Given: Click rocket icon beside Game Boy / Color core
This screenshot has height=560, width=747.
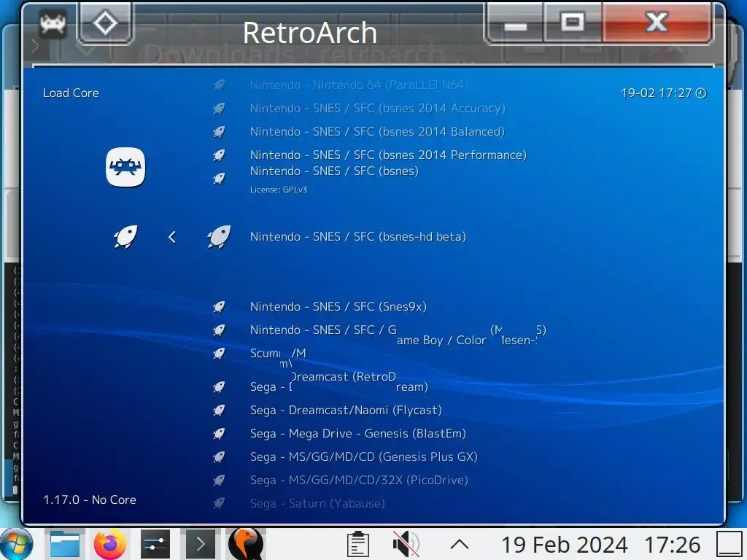Looking at the screenshot, I should 219,330.
